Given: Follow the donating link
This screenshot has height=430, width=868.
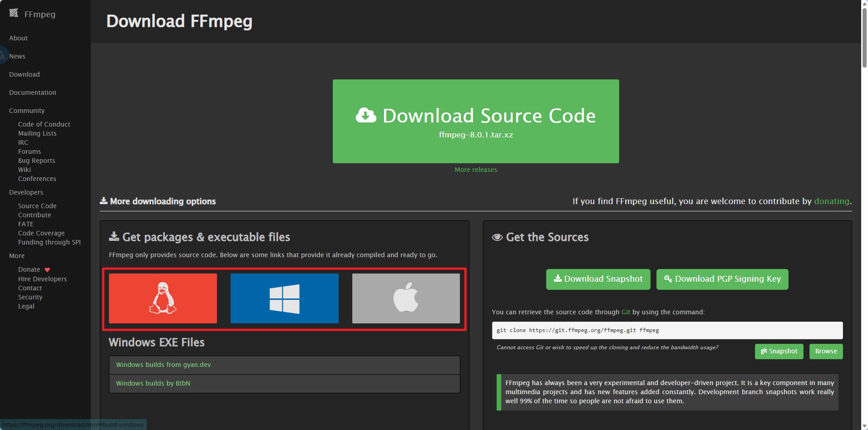Looking at the screenshot, I should [x=831, y=201].
